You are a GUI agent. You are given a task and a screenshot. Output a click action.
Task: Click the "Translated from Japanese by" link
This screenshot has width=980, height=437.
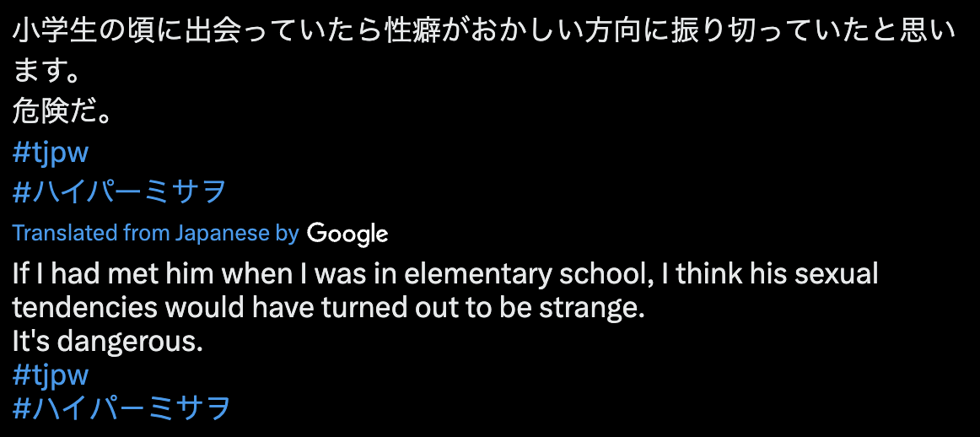pos(156,233)
